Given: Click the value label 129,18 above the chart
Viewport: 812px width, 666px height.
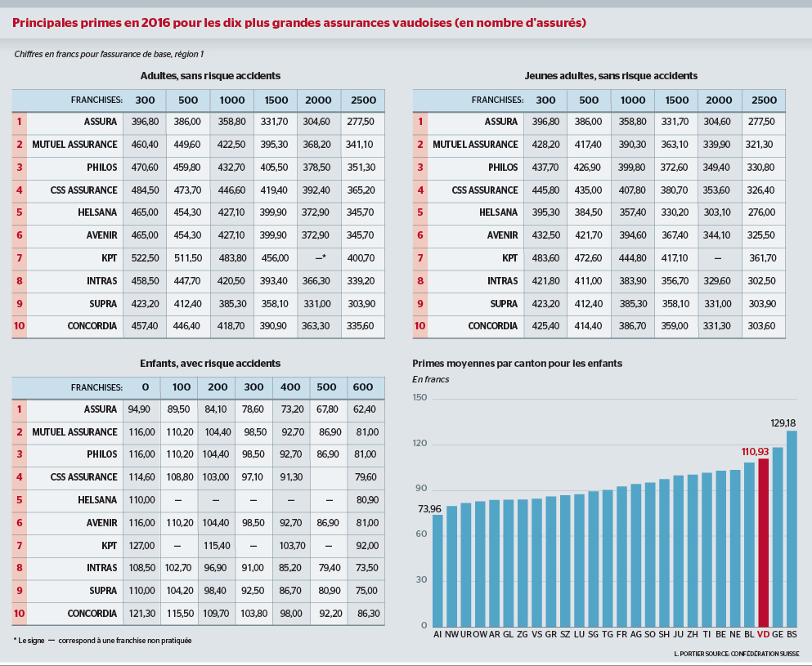Looking at the screenshot, I should click(x=783, y=422).
